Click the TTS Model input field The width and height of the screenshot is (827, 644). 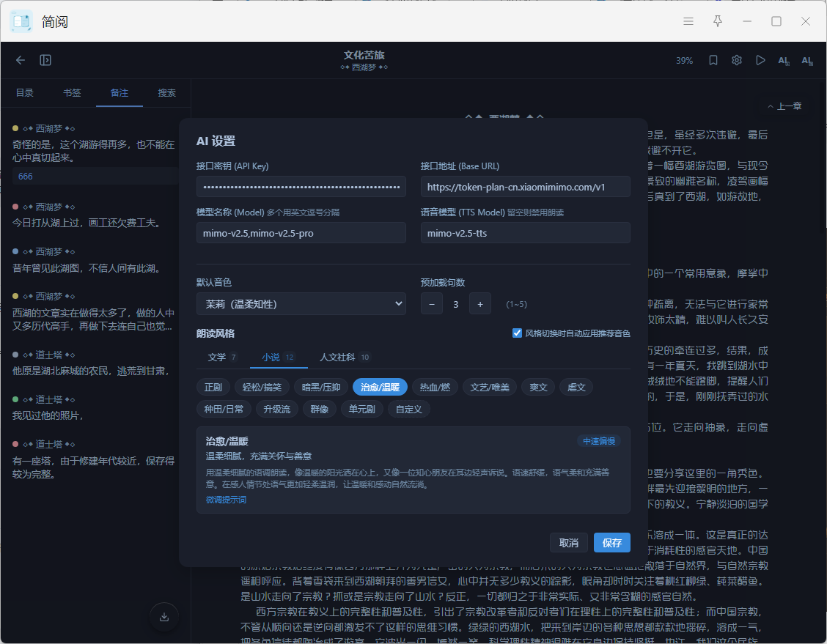tap(526, 233)
